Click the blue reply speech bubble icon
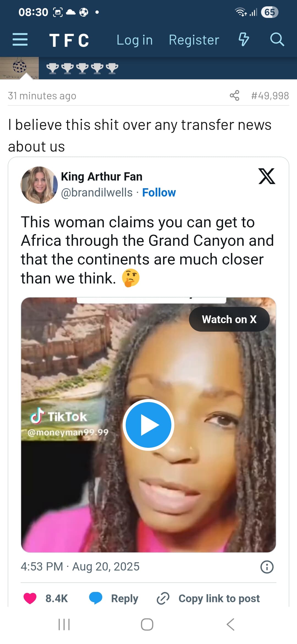Screen dimensions: 297x644 (x=96, y=598)
